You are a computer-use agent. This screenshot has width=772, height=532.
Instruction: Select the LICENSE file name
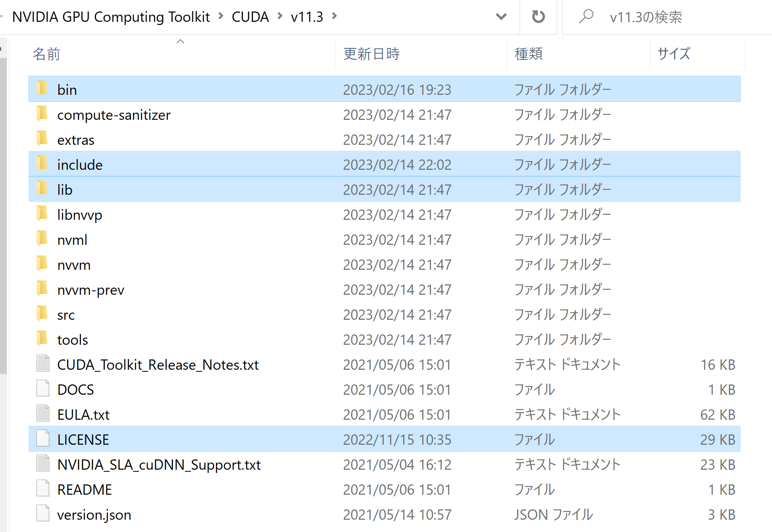[83, 440]
